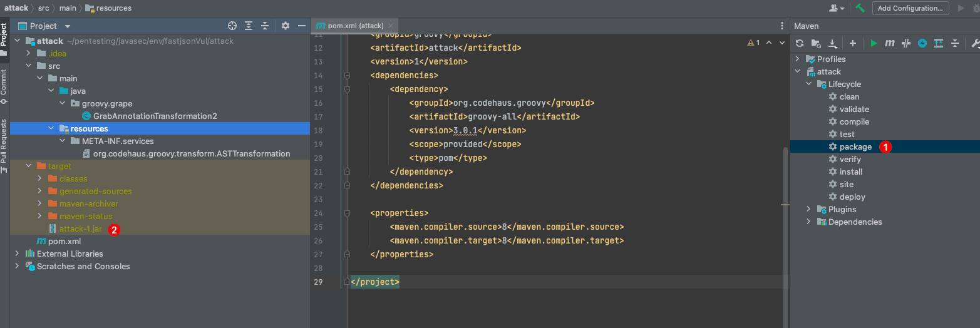
Task: Go to previous highlighted problem arrow
Action: [770, 43]
